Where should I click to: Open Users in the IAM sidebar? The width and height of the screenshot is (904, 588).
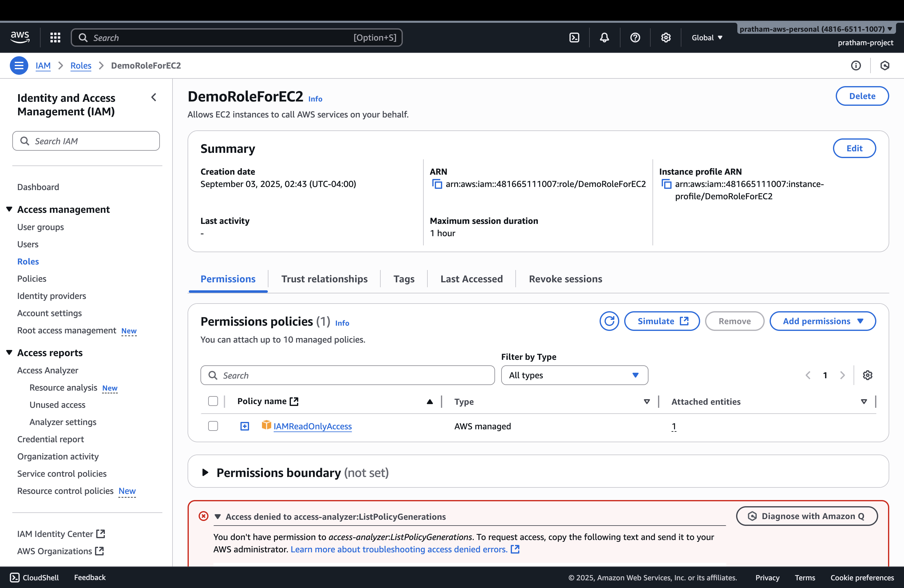pyautogui.click(x=28, y=244)
